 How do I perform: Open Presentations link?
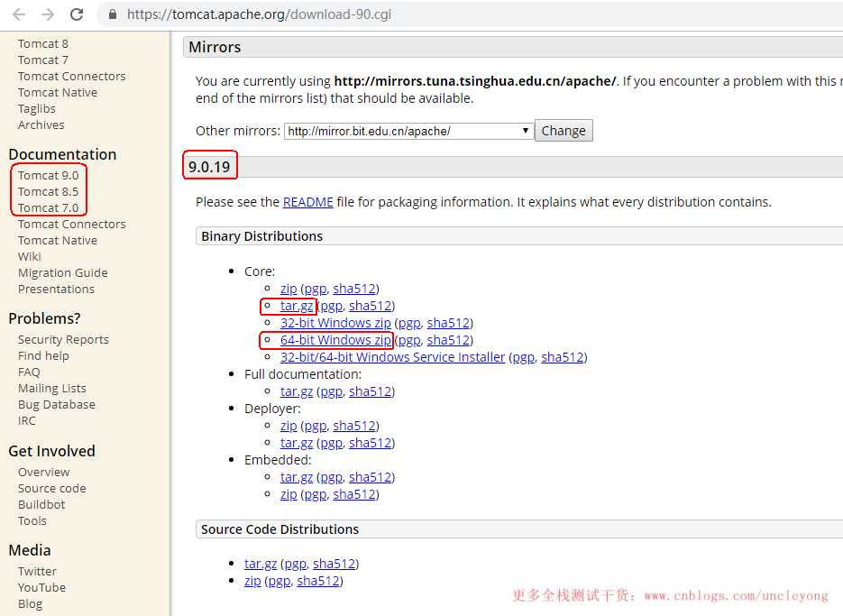[x=56, y=289]
